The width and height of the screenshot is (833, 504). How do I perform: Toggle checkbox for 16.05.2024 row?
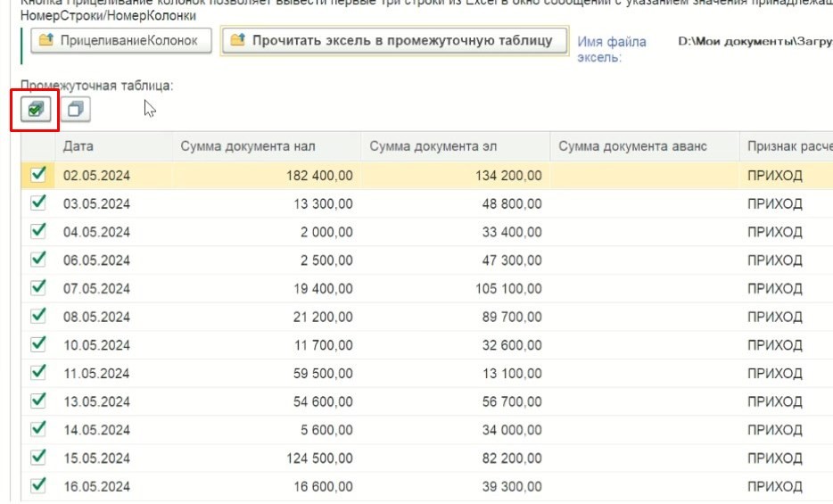tap(38, 485)
